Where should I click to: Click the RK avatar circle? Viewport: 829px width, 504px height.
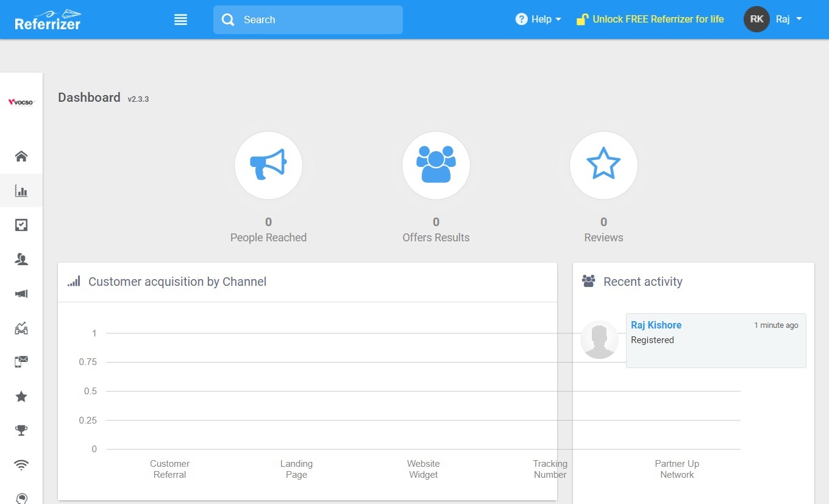coord(756,20)
